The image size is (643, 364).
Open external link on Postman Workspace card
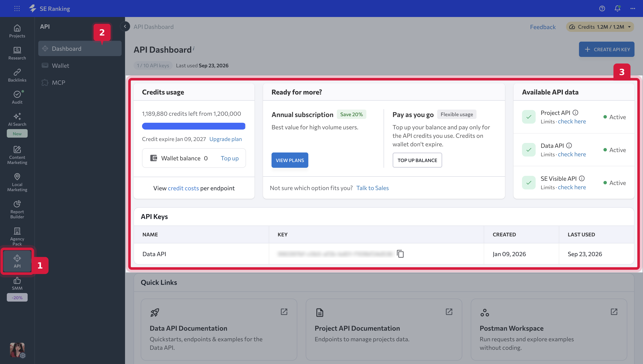(614, 312)
